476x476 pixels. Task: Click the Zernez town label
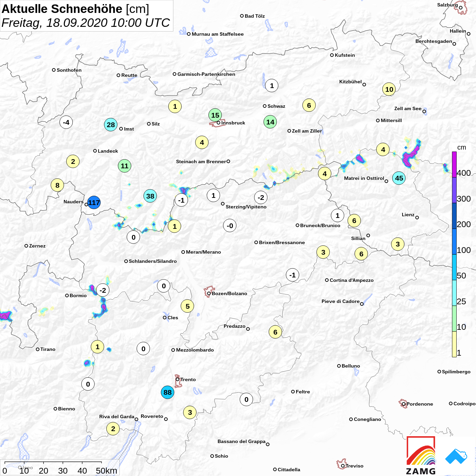(x=37, y=246)
